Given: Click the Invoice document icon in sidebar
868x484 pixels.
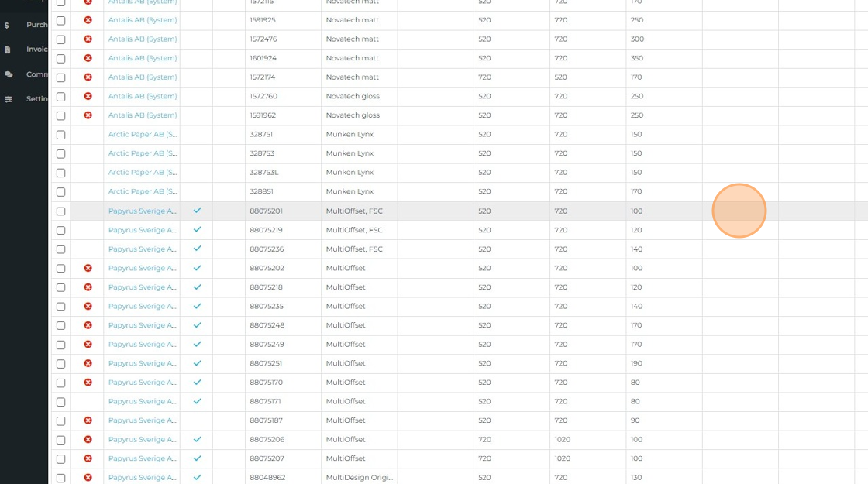Looking at the screenshot, I should click(7, 50).
